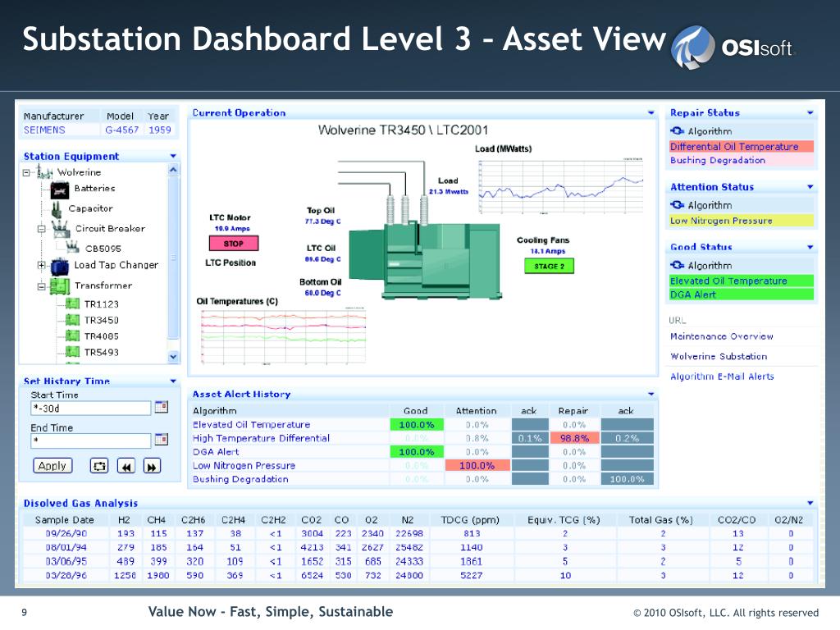Click the Wolverine substation tree icon
Viewport: 840px width, 630px height.
[x=44, y=172]
